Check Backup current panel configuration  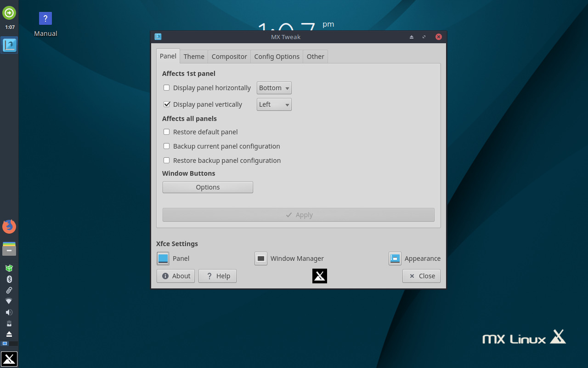[x=166, y=146]
